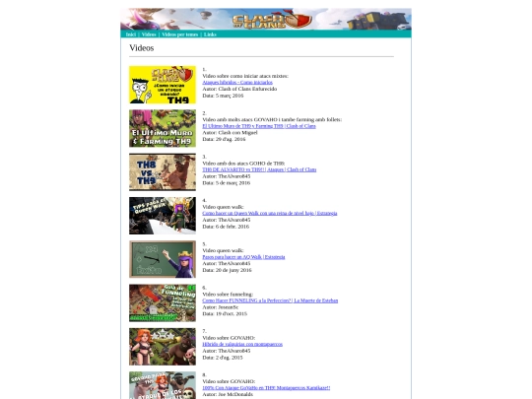Select text 'Data: 29 d'ag. 2016'
The image size is (532, 399).
(x=224, y=139)
